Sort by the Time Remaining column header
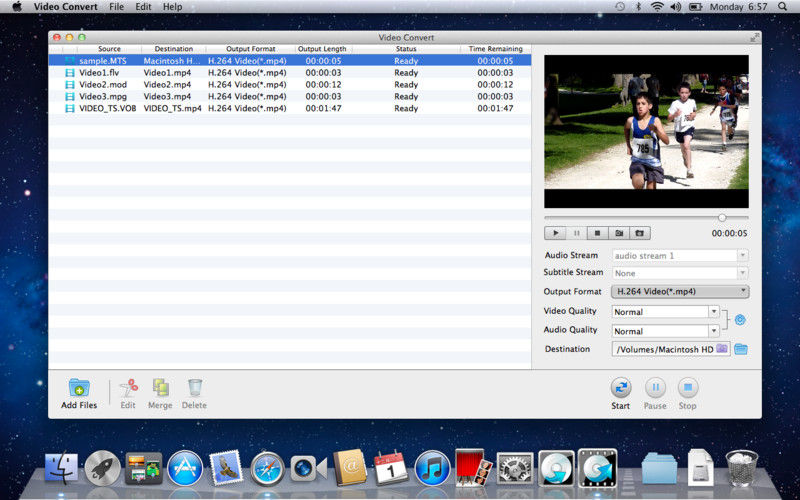The width and height of the screenshot is (800, 500). (x=495, y=49)
